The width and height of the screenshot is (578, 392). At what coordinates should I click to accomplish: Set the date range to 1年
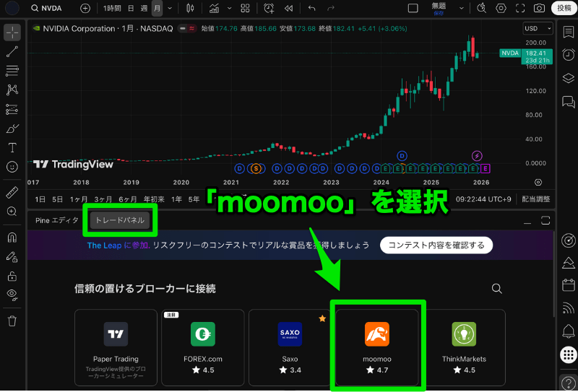point(177,199)
